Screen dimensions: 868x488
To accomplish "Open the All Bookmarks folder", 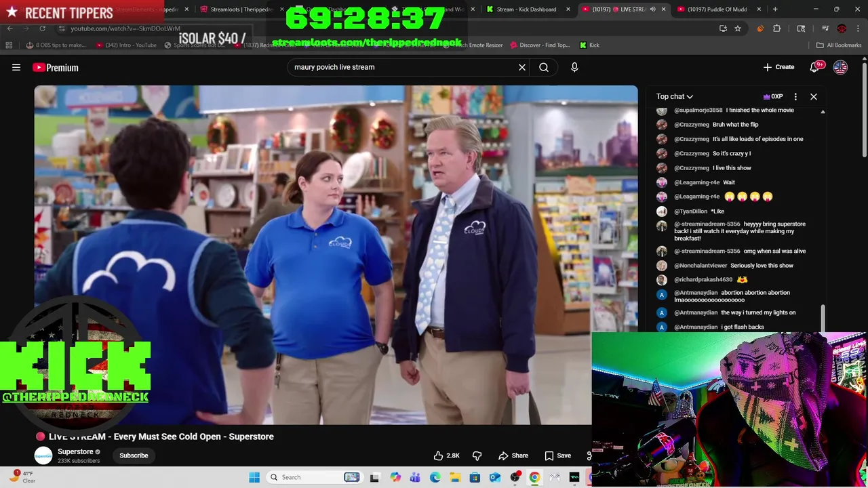I will (x=839, y=45).
